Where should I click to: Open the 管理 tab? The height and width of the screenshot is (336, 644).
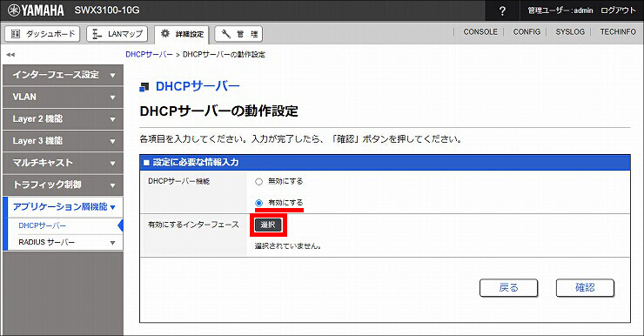[238, 34]
